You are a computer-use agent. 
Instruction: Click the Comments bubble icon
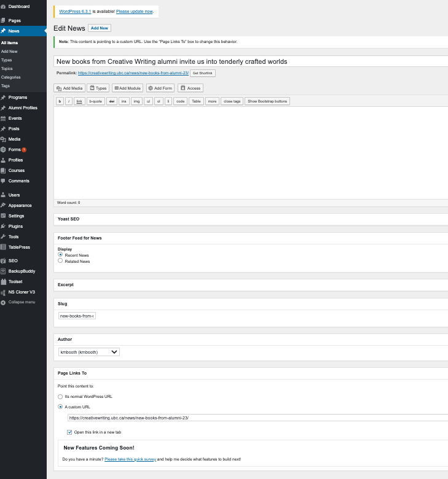(x=4, y=181)
